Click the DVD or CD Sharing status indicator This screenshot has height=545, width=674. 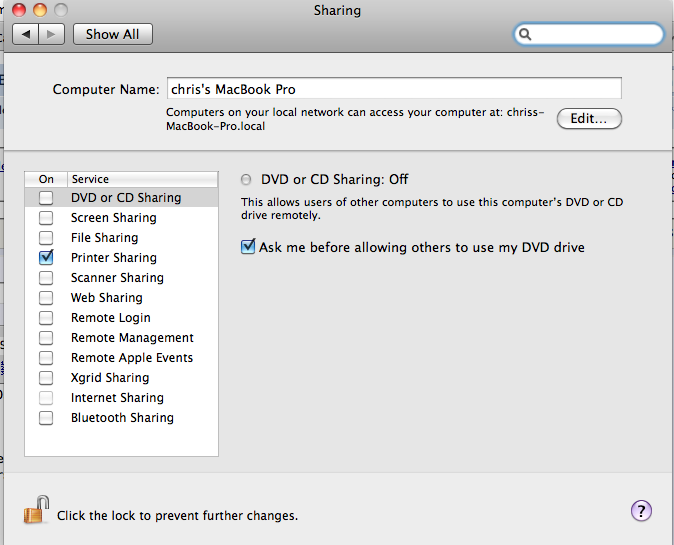pos(246,179)
